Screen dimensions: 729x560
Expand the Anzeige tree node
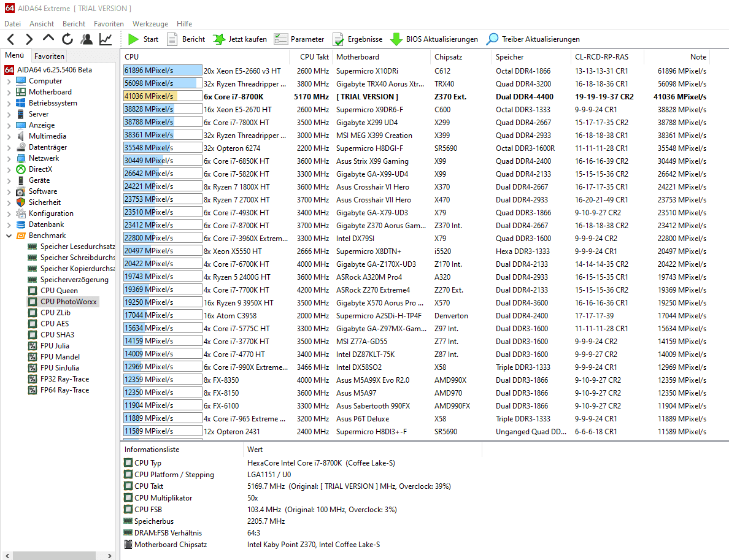tap(9, 126)
